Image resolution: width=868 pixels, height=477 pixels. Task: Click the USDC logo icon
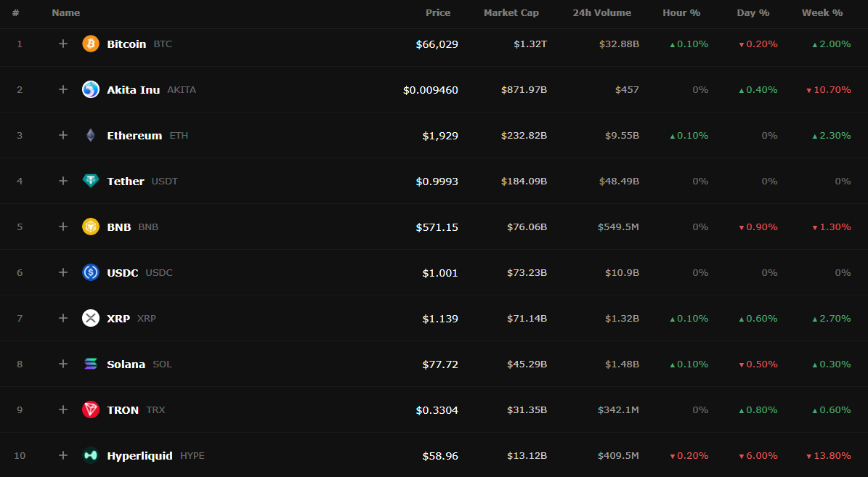point(91,272)
